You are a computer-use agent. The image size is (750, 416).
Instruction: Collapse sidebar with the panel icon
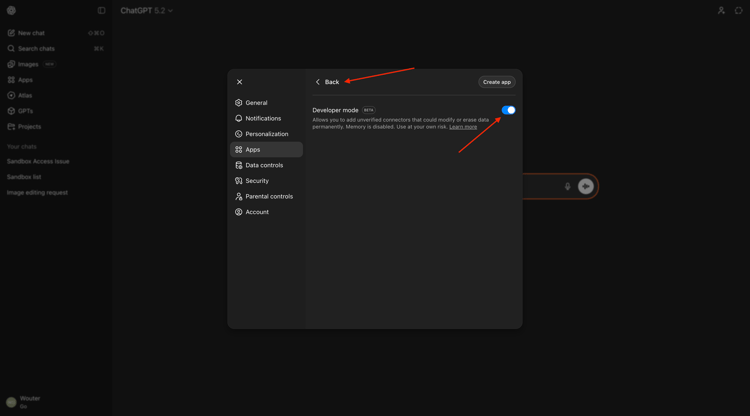(x=101, y=11)
